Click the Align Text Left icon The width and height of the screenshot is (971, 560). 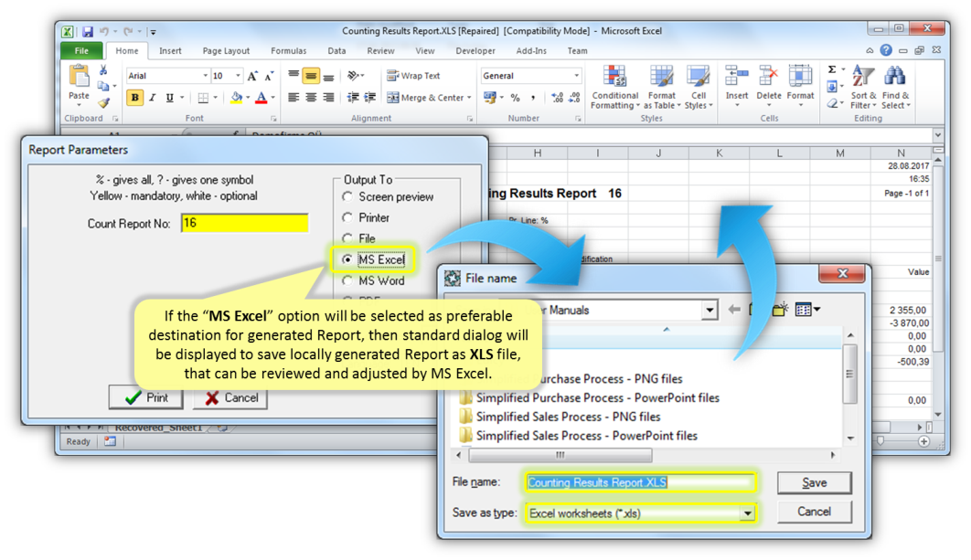tap(293, 98)
